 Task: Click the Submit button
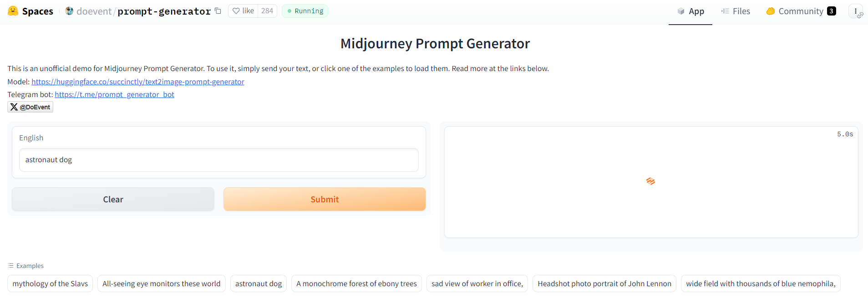click(x=324, y=199)
